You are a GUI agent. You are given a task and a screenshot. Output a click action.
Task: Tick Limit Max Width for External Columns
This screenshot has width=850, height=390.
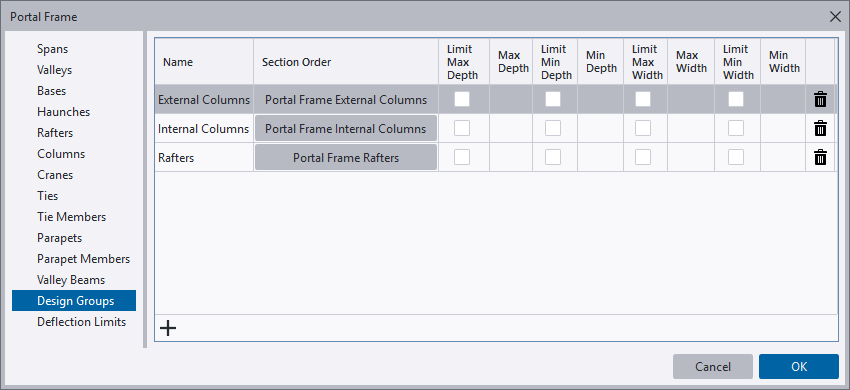point(643,99)
